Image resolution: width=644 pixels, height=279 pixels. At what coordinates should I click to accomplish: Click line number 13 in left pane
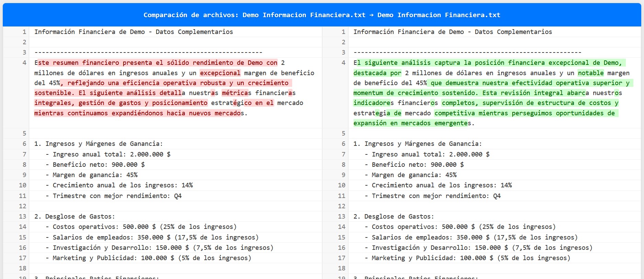click(23, 216)
